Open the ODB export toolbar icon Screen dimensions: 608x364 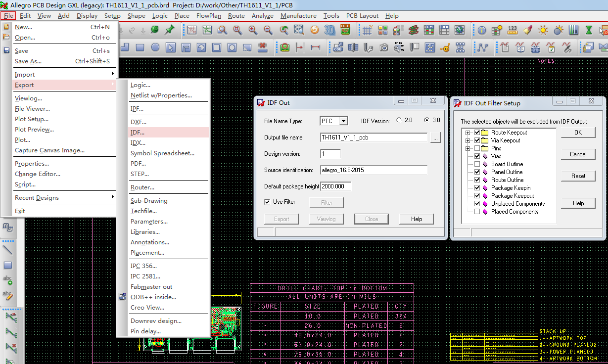(x=338, y=48)
